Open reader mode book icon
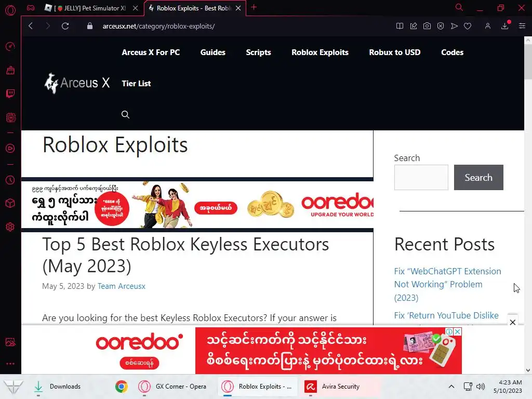Screen dimensions: 532x399 coord(400,26)
